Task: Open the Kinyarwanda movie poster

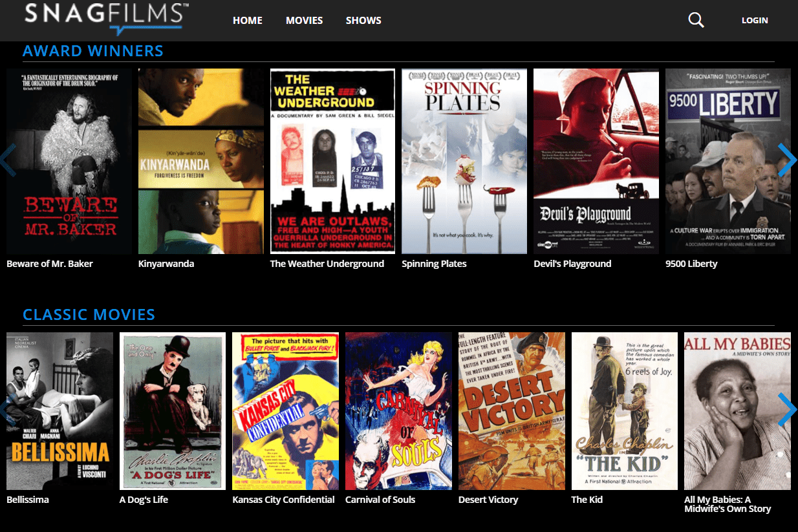Action: 200,160
